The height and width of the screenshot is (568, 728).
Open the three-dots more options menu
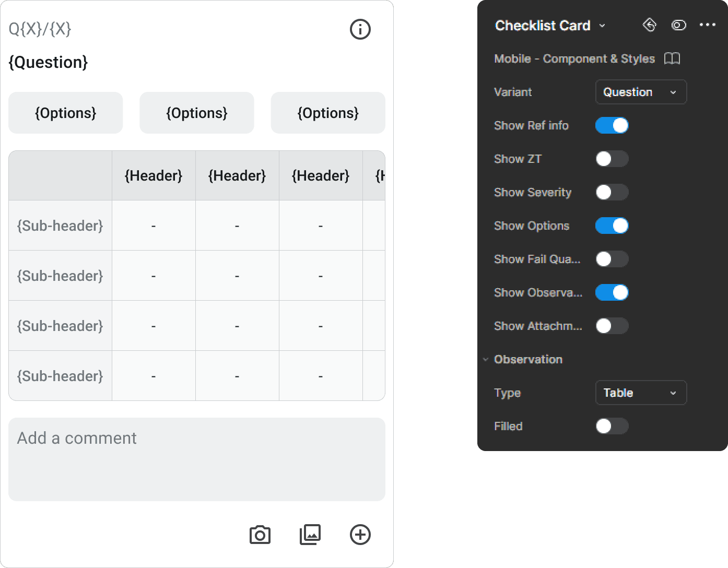[x=708, y=25]
